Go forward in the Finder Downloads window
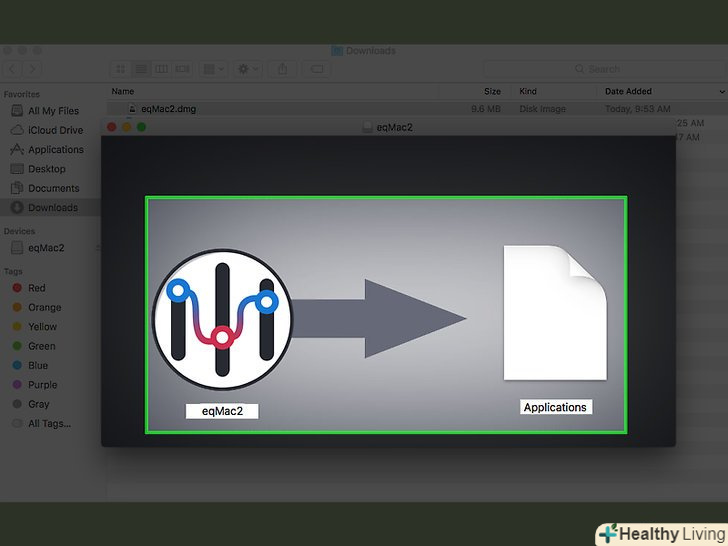This screenshot has width=728, height=546. pyautogui.click(x=32, y=69)
